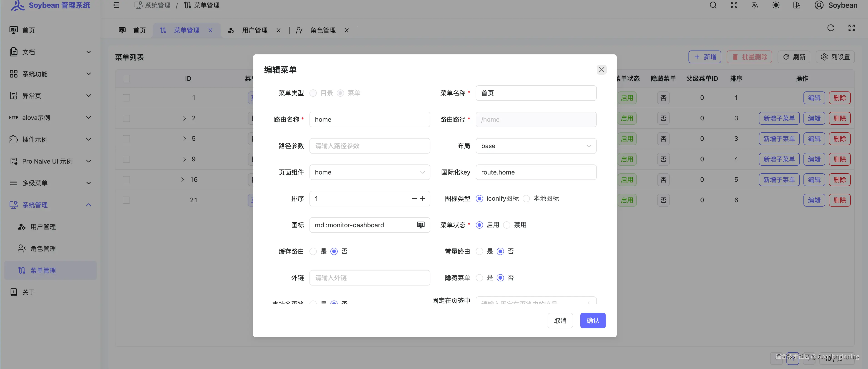Screen dimensions: 868x369
Task: Open the language translation icon
Action: (755, 5)
